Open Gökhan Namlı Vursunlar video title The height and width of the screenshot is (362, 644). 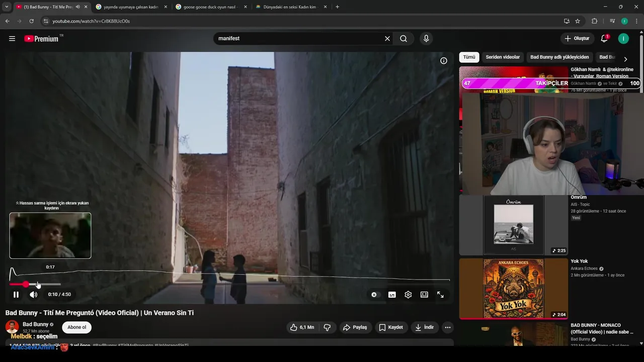point(602,73)
